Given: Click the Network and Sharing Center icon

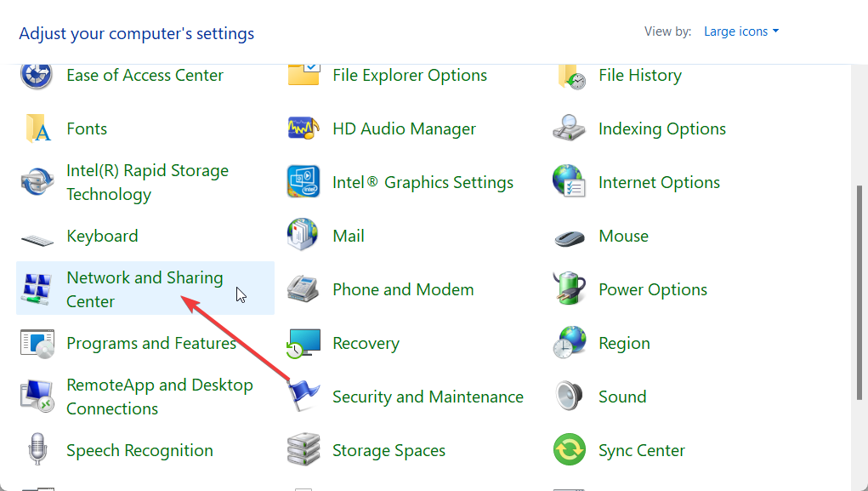Looking at the screenshot, I should pyautogui.click(x=37, y=289).
